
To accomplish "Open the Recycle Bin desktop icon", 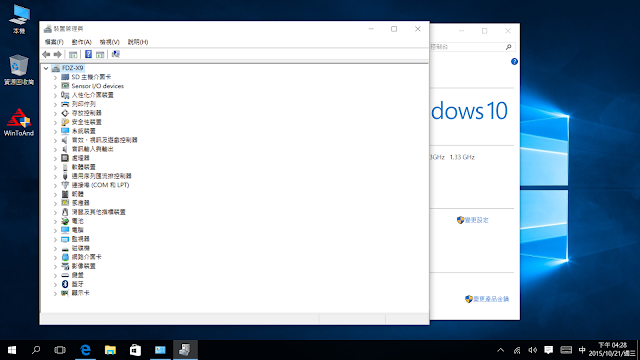I will (19, 70).
